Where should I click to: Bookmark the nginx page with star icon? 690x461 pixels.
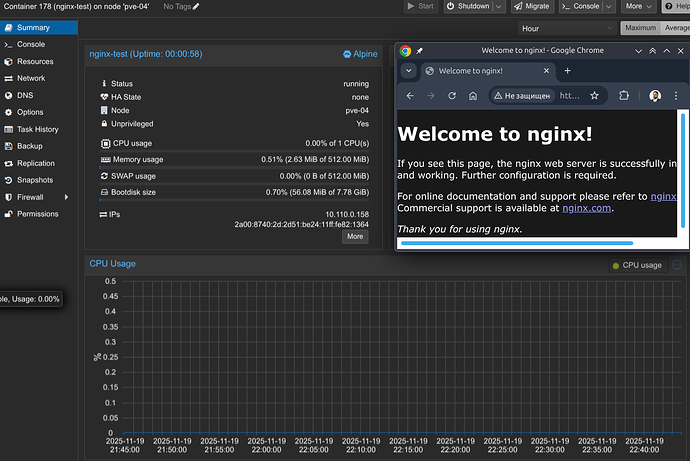point(595,96)
